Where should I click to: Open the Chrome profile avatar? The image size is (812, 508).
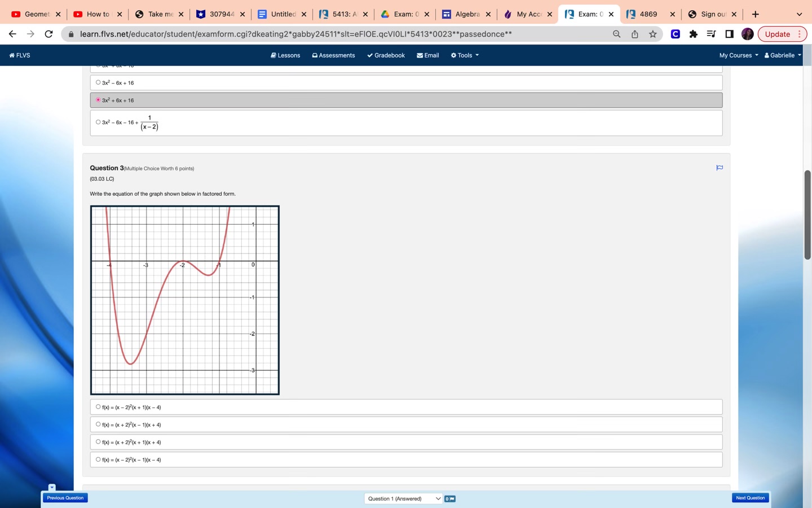[x=748, y=34]
